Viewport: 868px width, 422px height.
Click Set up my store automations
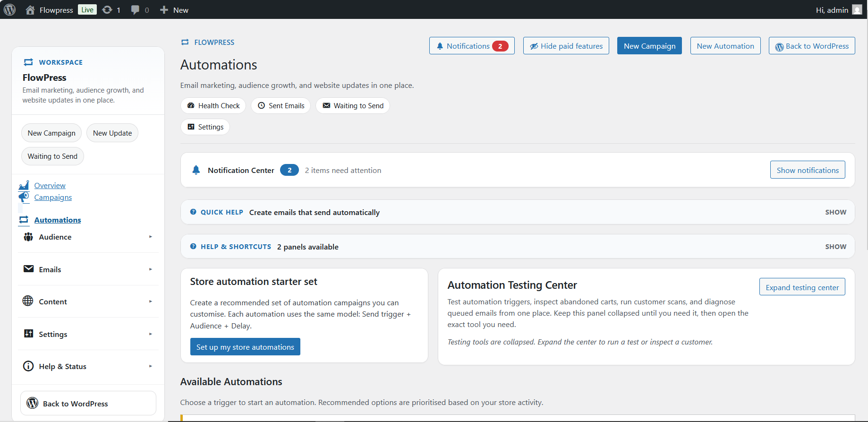[245, 347]
